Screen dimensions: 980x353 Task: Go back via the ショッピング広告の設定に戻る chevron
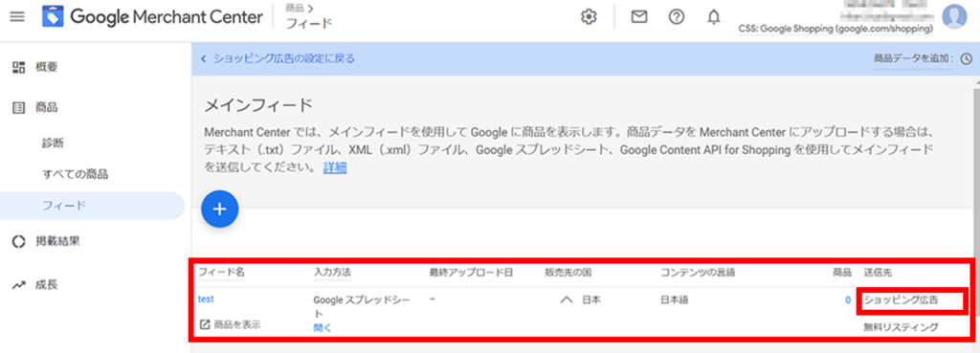204,58
